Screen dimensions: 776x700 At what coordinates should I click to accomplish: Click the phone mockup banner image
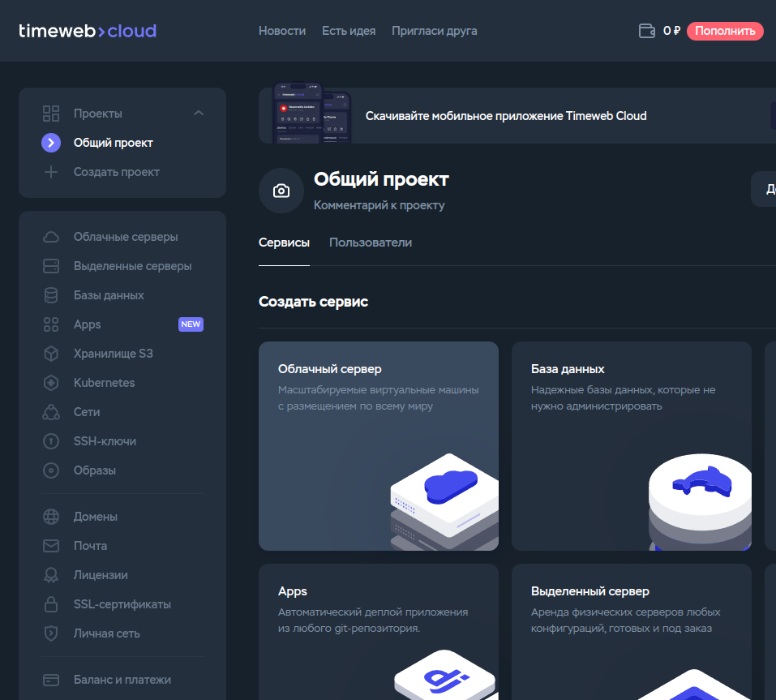click(x=312, y=113)
